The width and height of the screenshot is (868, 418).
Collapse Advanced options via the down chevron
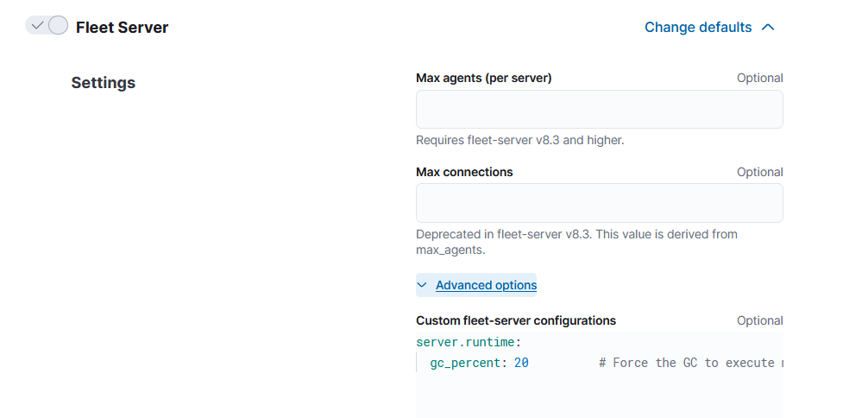(x=422, y=285)
